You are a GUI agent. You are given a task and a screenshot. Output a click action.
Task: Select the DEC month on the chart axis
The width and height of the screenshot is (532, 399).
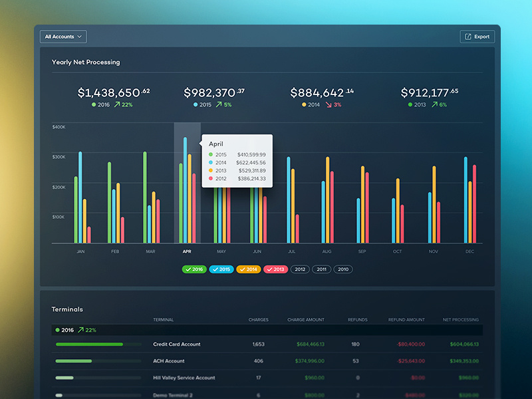(469, 251)
